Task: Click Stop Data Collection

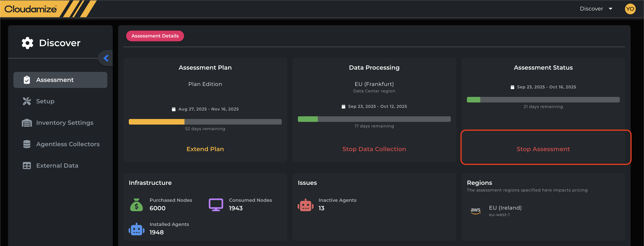Action: click(x=374, y=149)
